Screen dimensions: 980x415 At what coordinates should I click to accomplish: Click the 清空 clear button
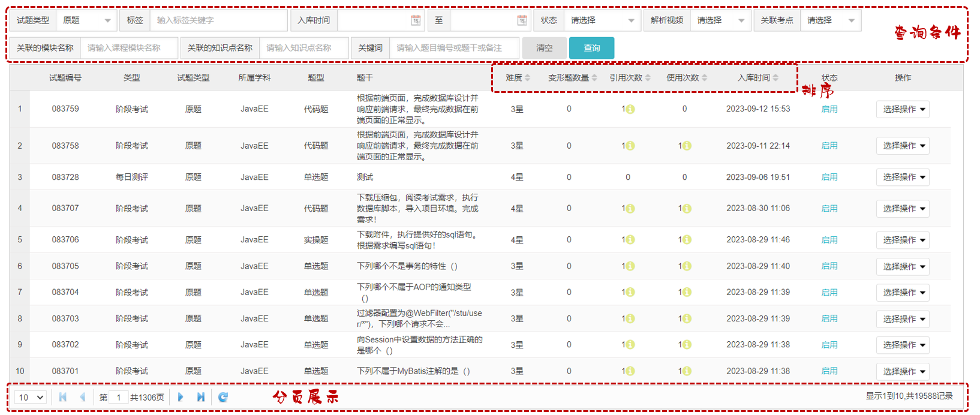(545, 48)
